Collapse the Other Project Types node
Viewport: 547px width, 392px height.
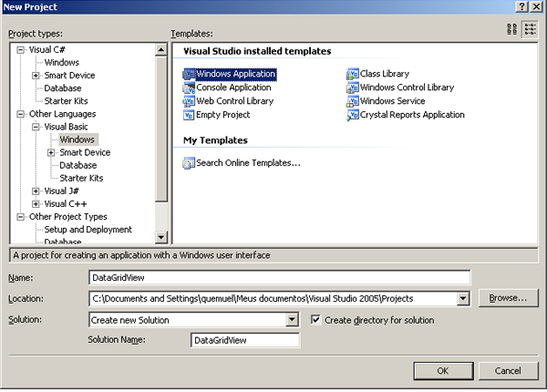(x=21, y=217)
